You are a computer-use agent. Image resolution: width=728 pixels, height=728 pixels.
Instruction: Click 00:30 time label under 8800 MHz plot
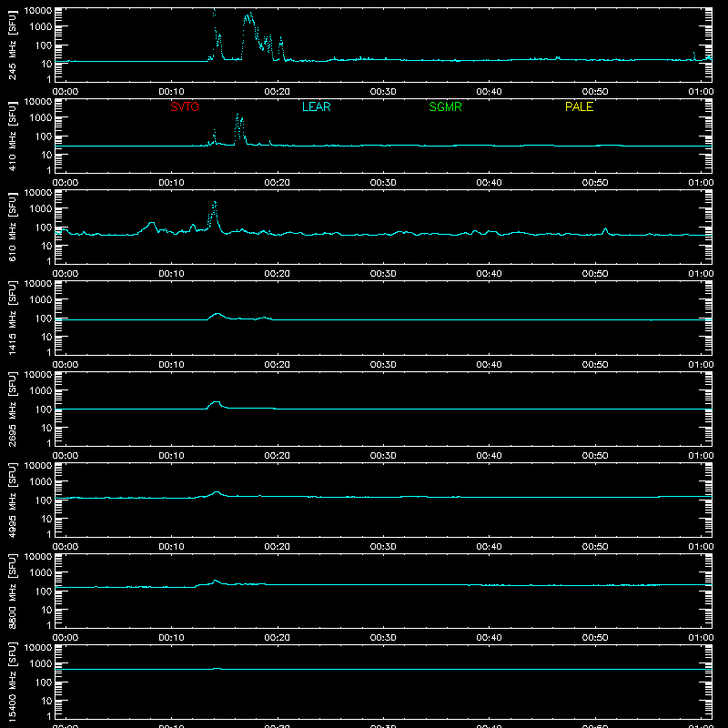(x=383, y=638)
